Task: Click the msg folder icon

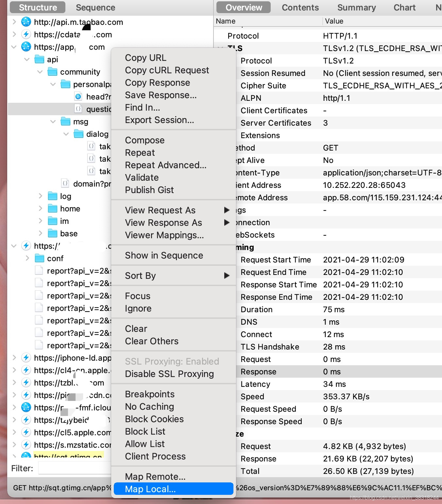Action: (x=65, y=121)
